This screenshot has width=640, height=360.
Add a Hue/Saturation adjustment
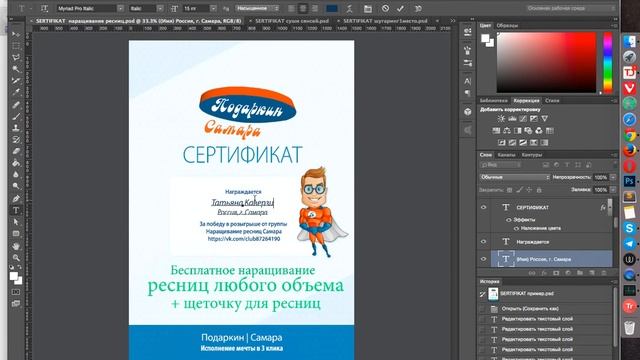tap(496, 131)
